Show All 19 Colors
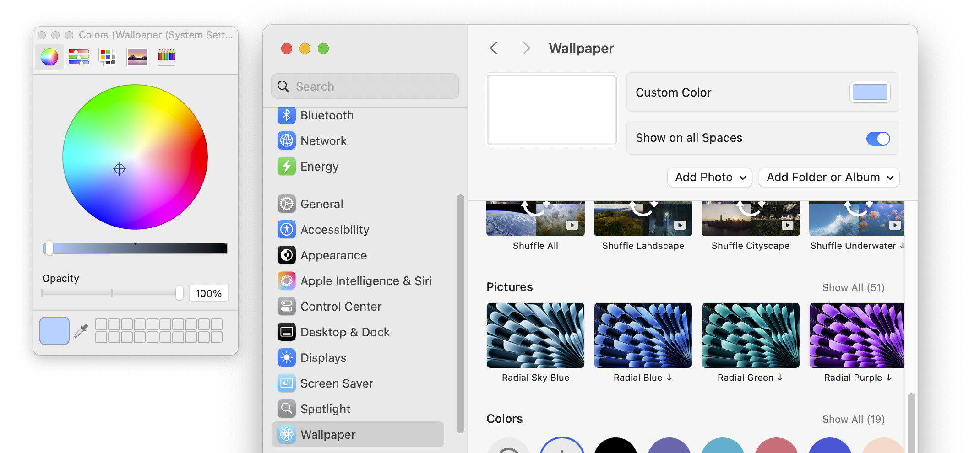Screen dimensions: 980x453 pyautogui.click(x=853, y=419)
